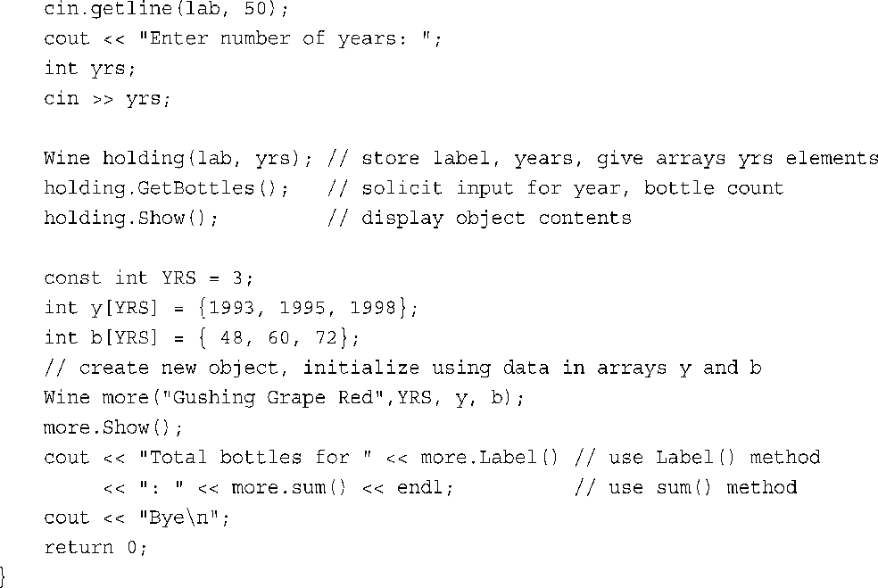
Task: Click the b[YRS] array initializer with 48
Action: [202, 337]
